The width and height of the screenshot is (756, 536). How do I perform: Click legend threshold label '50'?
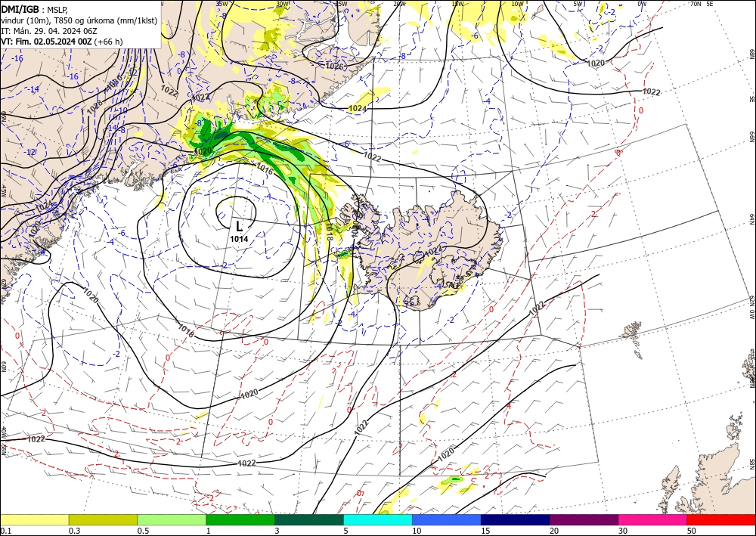coord(692,531)
